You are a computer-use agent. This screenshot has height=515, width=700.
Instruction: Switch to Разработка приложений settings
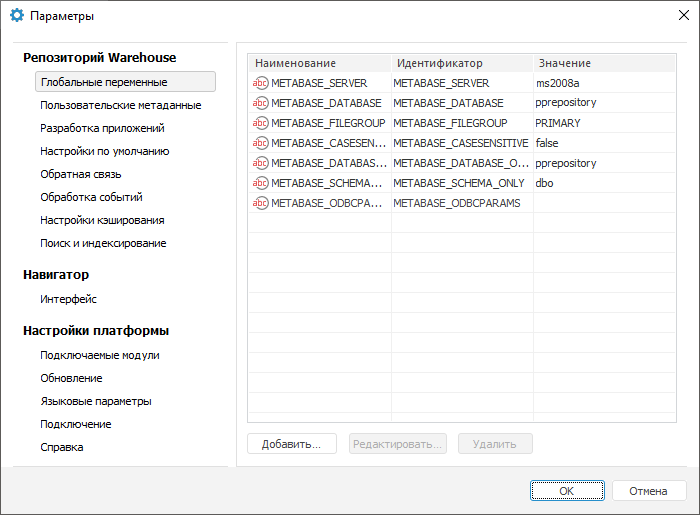point(102,128)
